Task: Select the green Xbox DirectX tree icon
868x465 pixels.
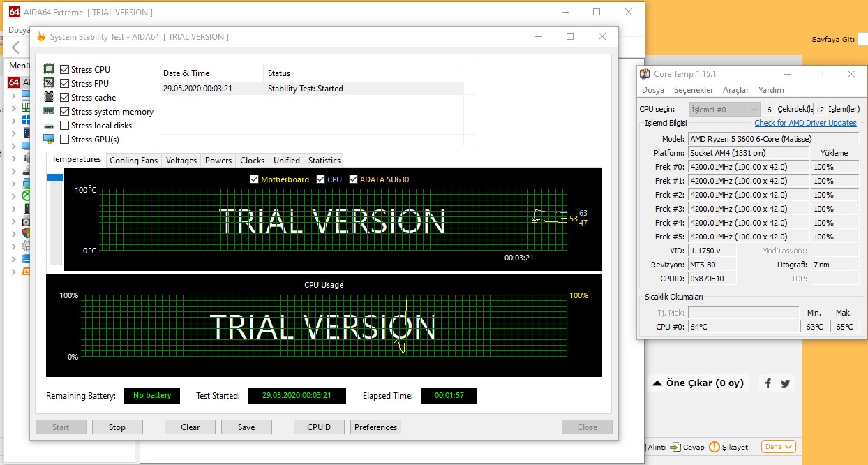Action: pos(27,196)
